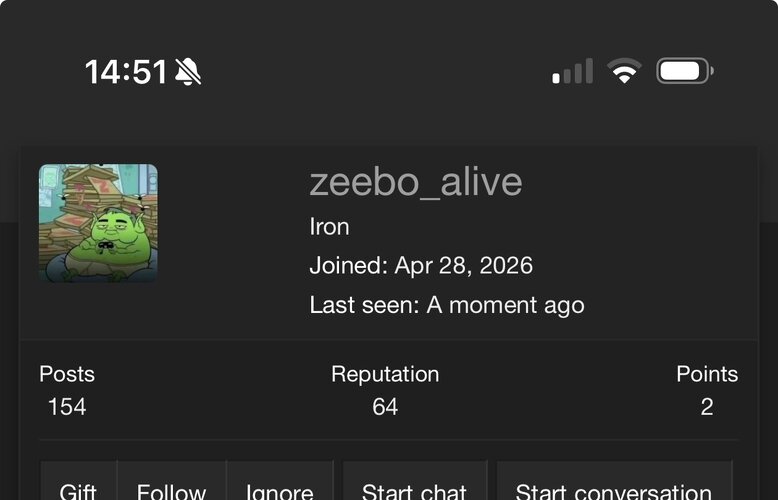Click the Reputation label
This screenshot has height=500, width=778.
[385, 374]
